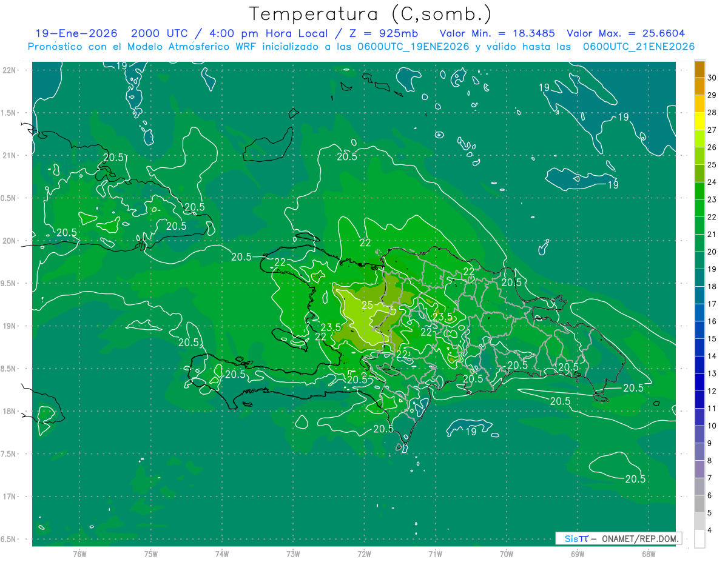The image size is (728, 562).
Task: Click the "70W" longitude label
Action: coord(507,554)
